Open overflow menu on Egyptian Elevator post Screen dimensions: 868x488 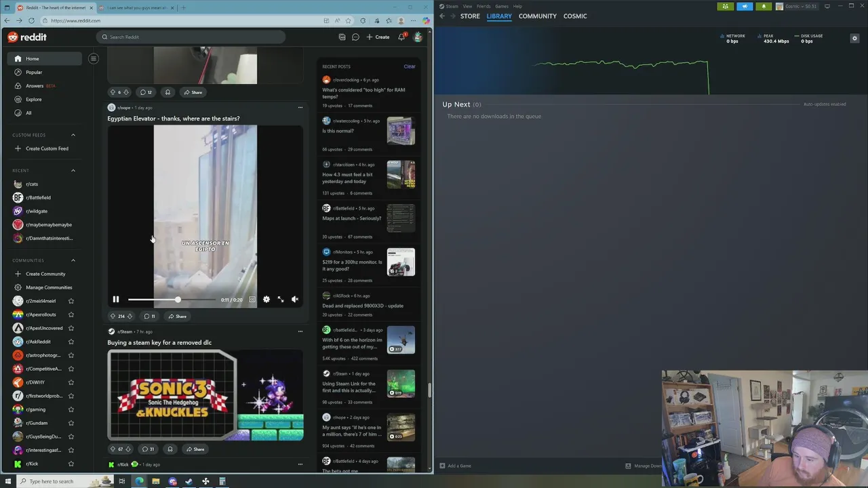point(300,107)
